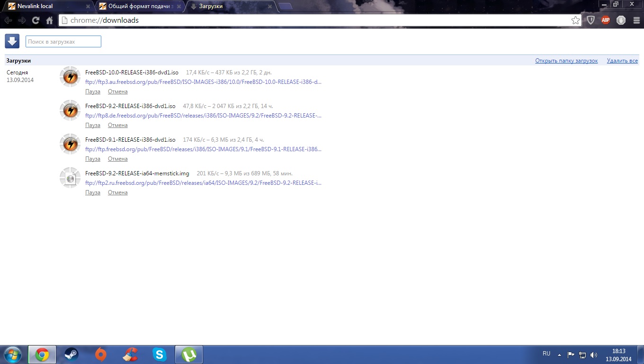Click Удалить все link

(x=622, y=61)
